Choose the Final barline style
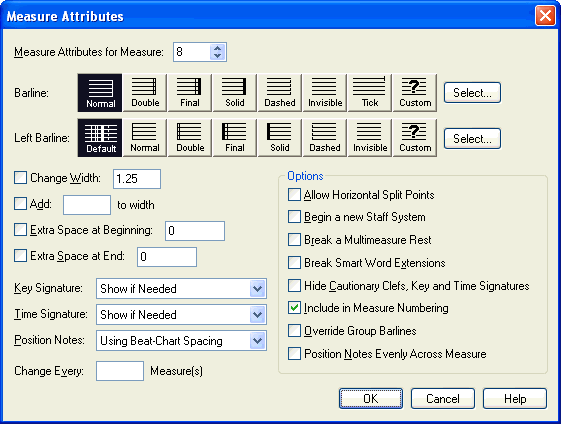 [190, 93]
